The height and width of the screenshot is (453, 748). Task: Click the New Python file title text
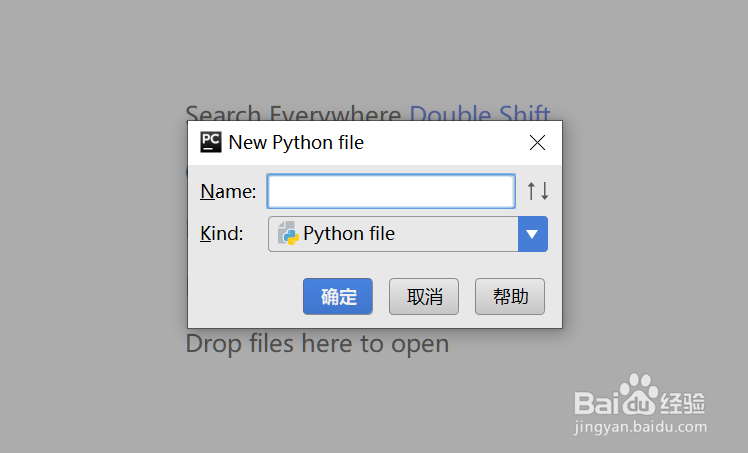tap(296, 143)
